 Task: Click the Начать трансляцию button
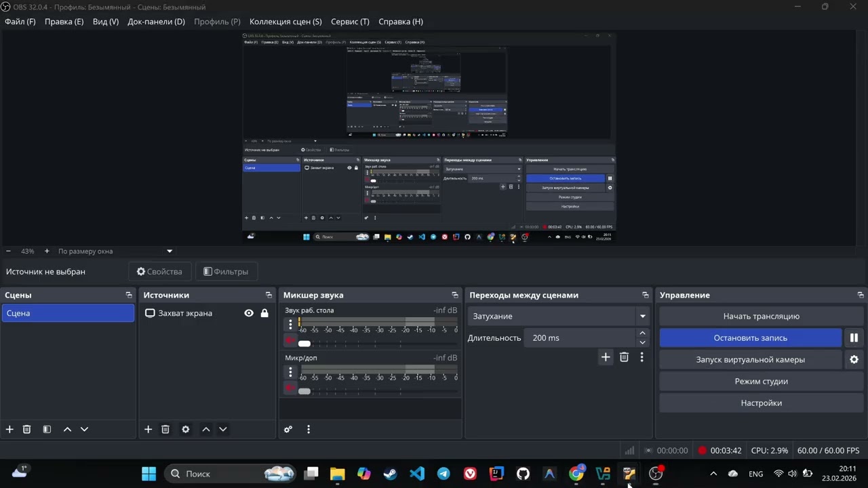(x=762, y=316)
